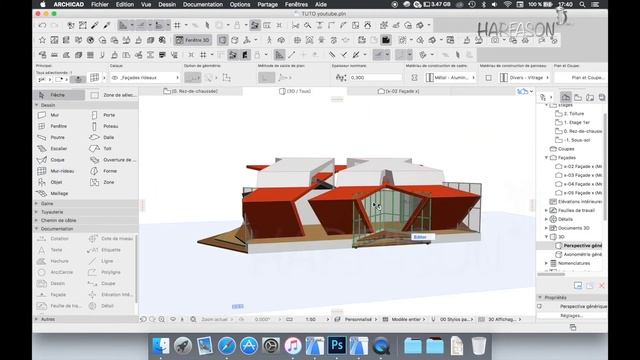This screenshot has height=360, width=640.
Task: Open the Métal - Aluminium material dropdown
Action: tap(450, 78)
